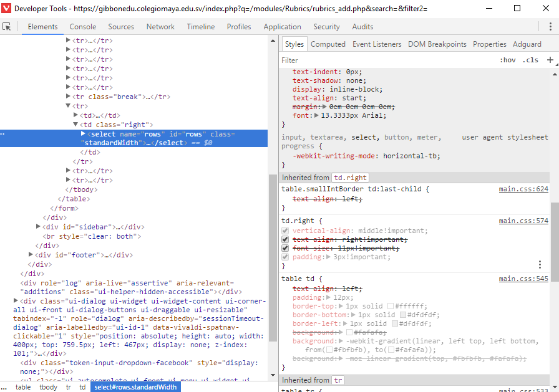The height and width of the screenshot is (392, 559).
Task: Click the td.right link after Inherited from
Action: click(x=350, y=178)
